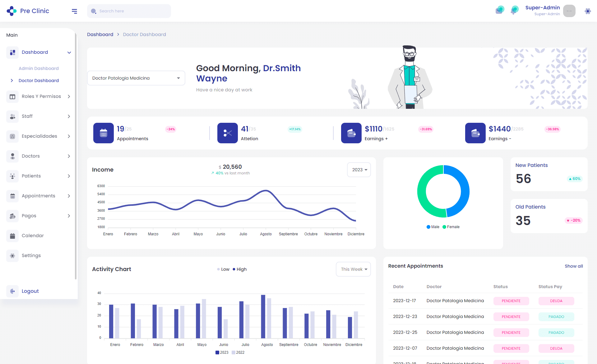The height and width of the screenshot is (364, 597).
Task: Click the Logout icon in sidebar
Action: (12, 291)
